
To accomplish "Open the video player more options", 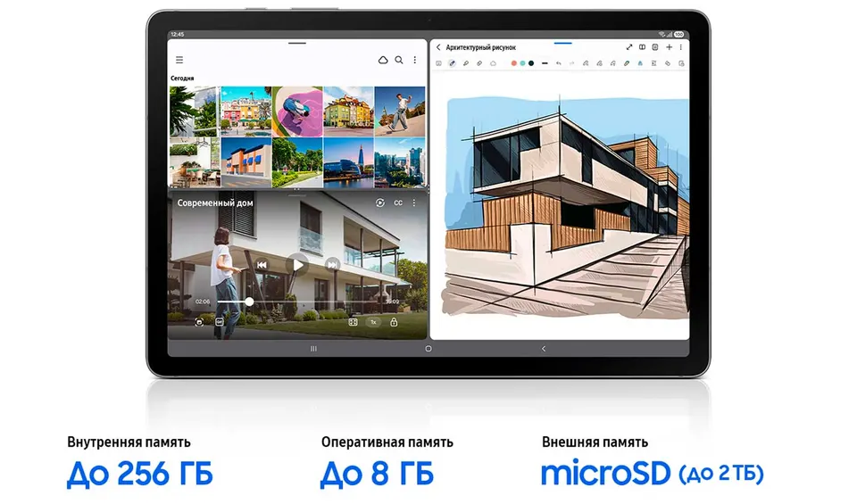I will [414, 202].
